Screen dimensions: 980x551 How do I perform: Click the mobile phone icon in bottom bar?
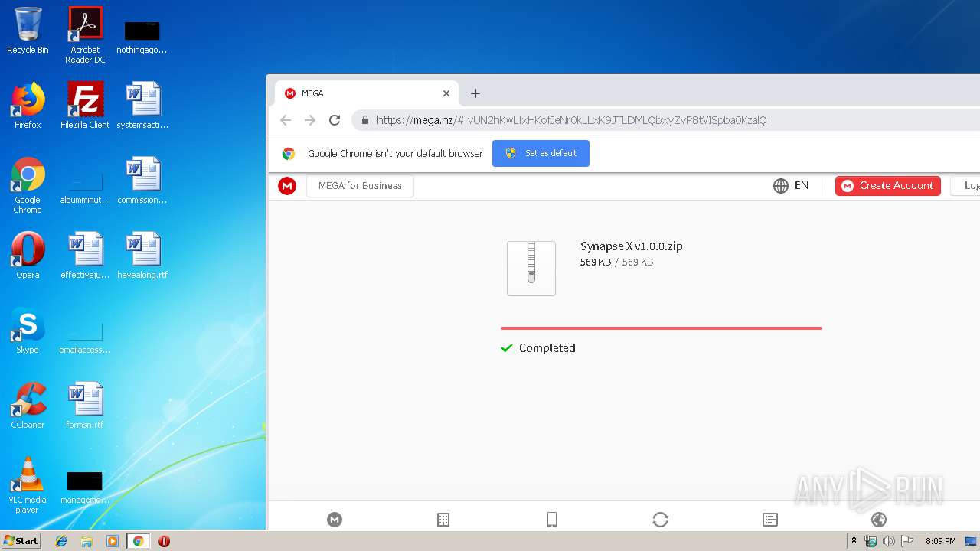click(x=551, y=520)
